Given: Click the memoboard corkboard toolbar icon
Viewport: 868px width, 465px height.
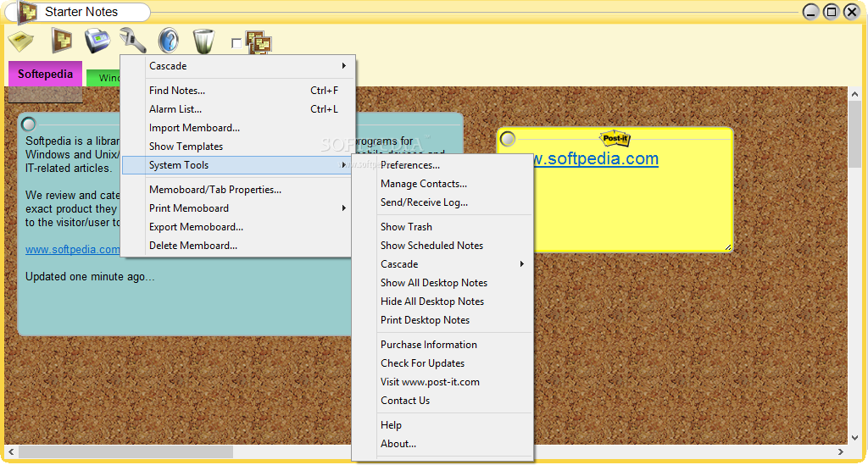Looking at the screenshot, I should (61, 41).
